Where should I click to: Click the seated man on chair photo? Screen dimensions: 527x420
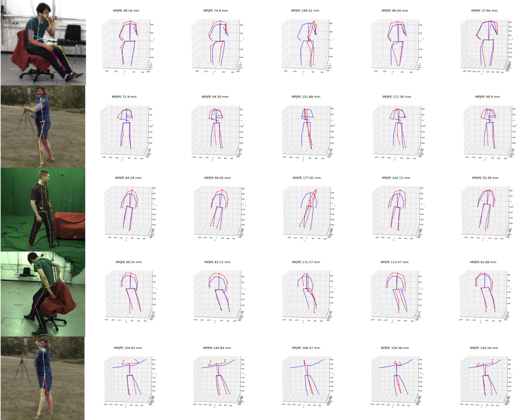click(43, 43)
